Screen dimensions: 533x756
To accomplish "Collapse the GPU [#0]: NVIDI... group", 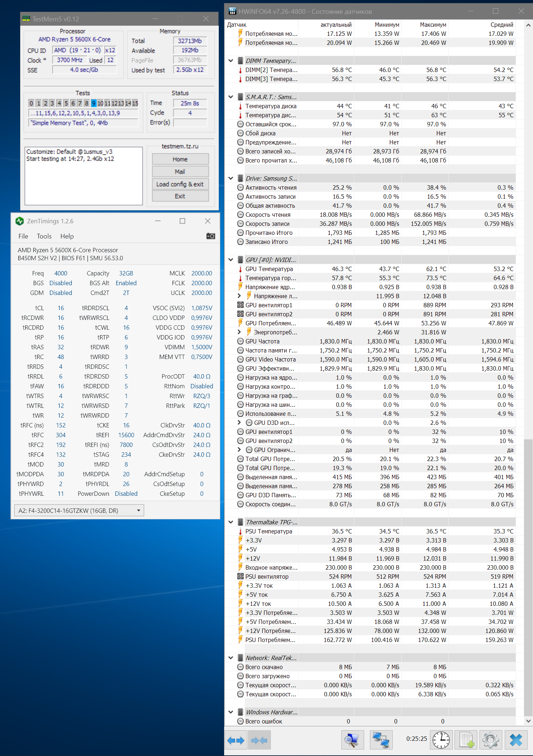I will (x=231, y=260).
